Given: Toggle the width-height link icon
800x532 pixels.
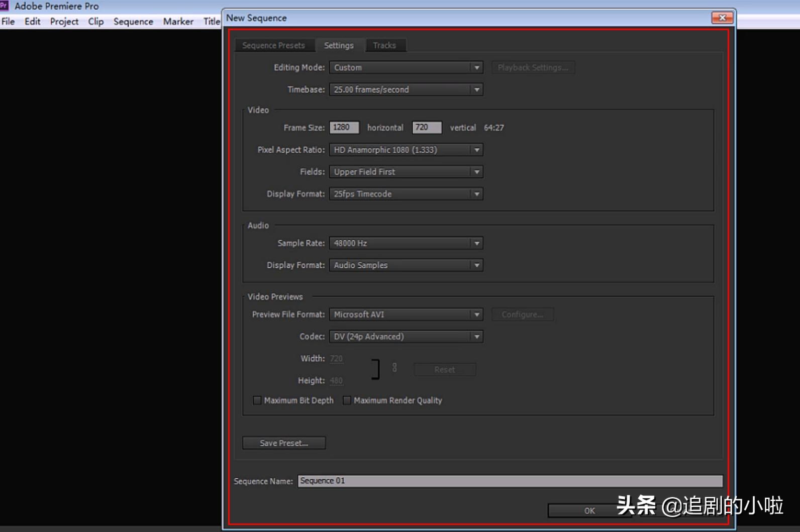Looking at the screenshot, I should point(394,368).
